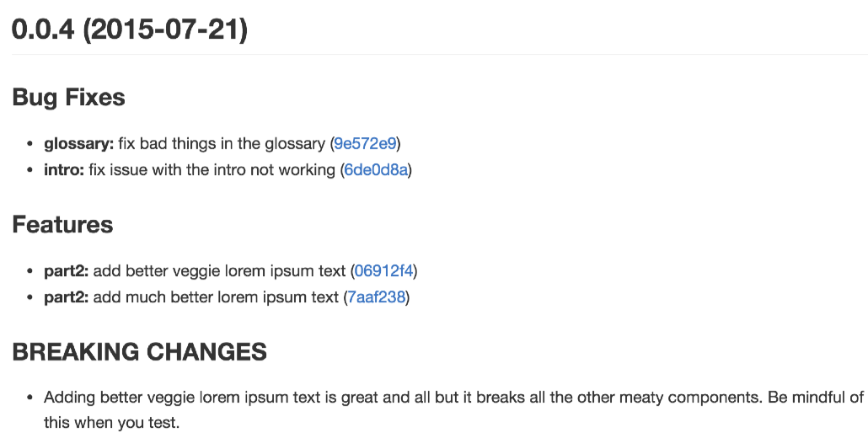Click the bullet point before "glossary:"
Viewport: 868px width, 438px height.
pyautogui.click(x=30, y=144)
